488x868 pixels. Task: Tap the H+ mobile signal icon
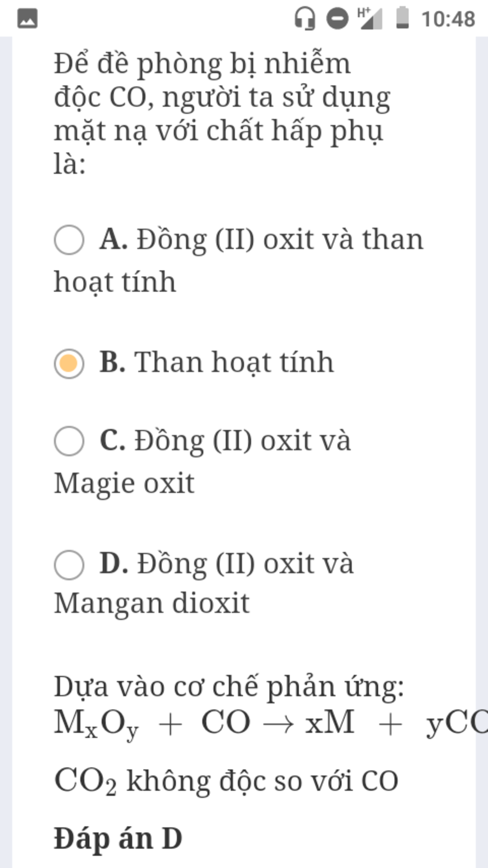click(x=370, y=19)
